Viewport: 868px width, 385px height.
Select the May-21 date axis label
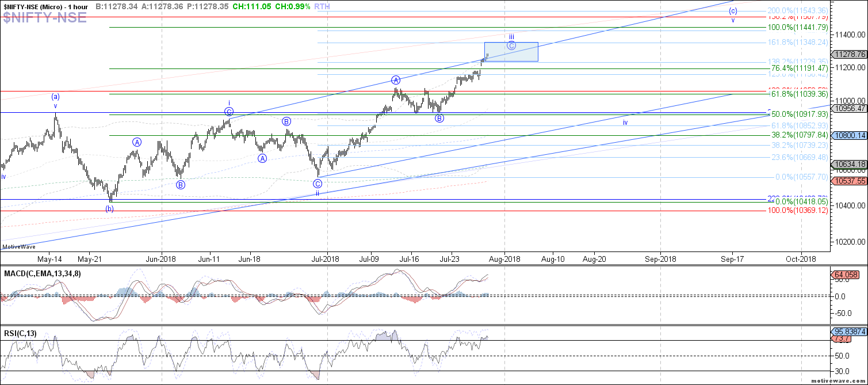click(89, 259)
